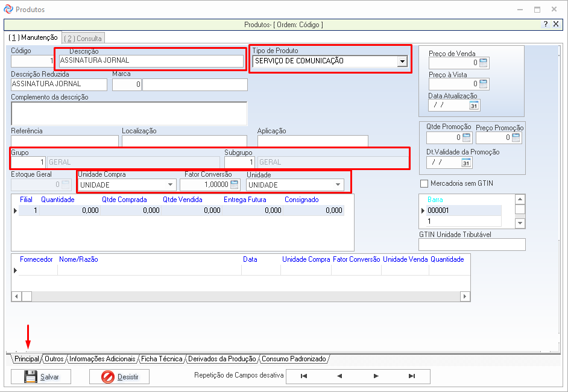Open Unidade Compra dropdown list

point(171,185)
